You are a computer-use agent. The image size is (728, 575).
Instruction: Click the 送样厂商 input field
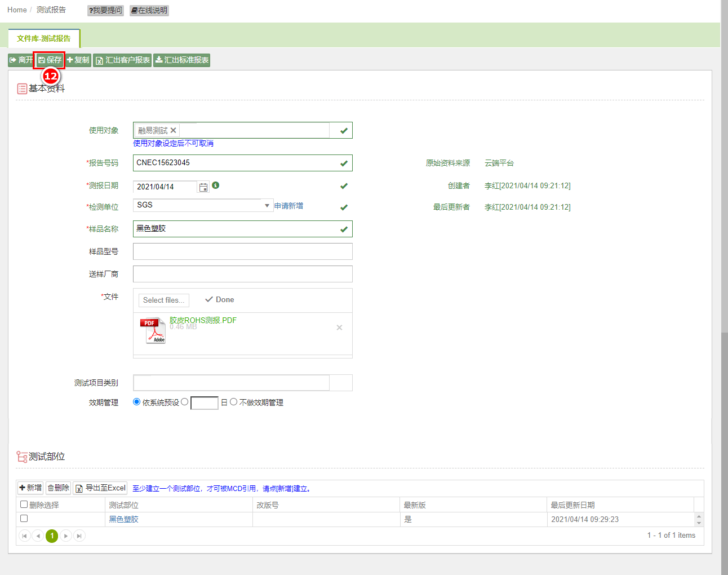(x=243, y=274)
